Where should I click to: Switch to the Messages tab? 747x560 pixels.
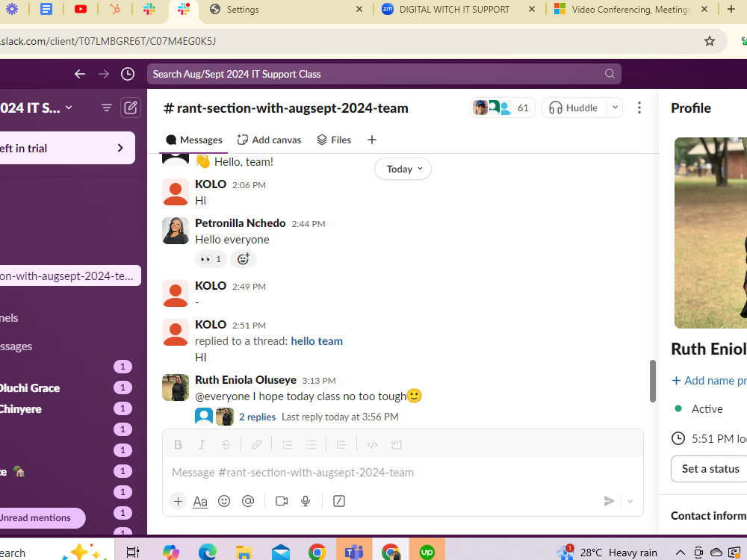193,140
